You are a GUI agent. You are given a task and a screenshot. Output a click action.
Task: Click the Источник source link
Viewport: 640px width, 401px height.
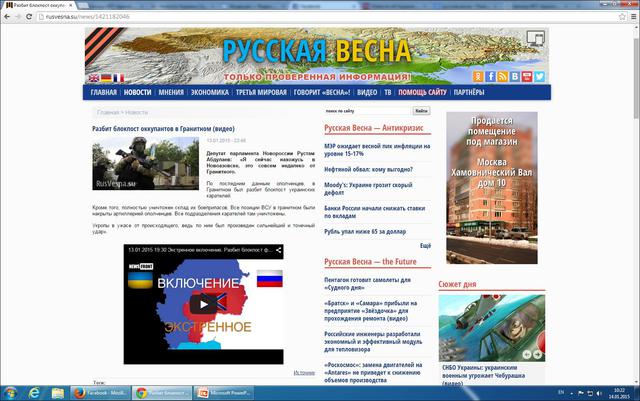(304, 373)
